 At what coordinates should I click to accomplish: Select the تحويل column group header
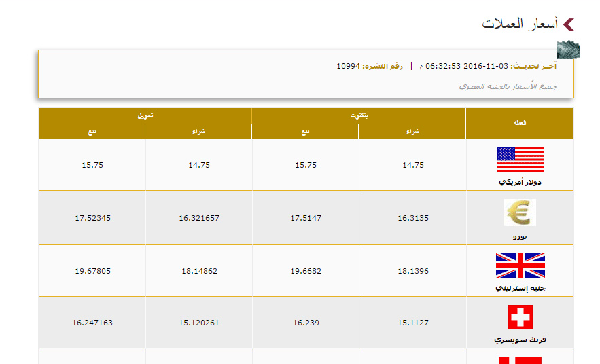[x=145, y=115]
